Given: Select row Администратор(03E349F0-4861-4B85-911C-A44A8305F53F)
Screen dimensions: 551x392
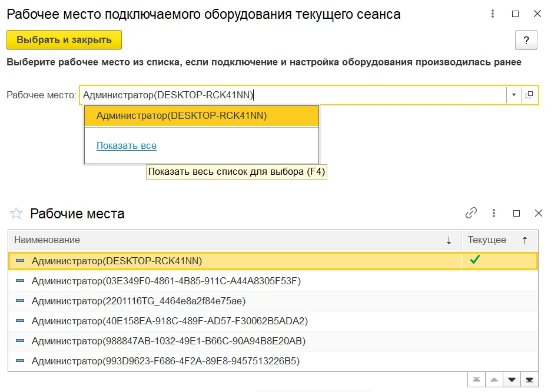Looking at the screenshot, I should pos(273,281).
